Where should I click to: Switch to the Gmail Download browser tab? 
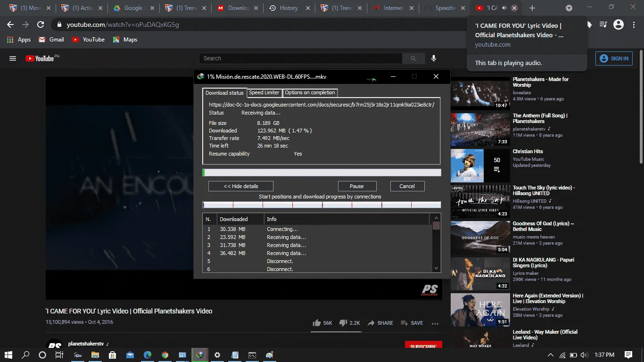tap(237, 8)
